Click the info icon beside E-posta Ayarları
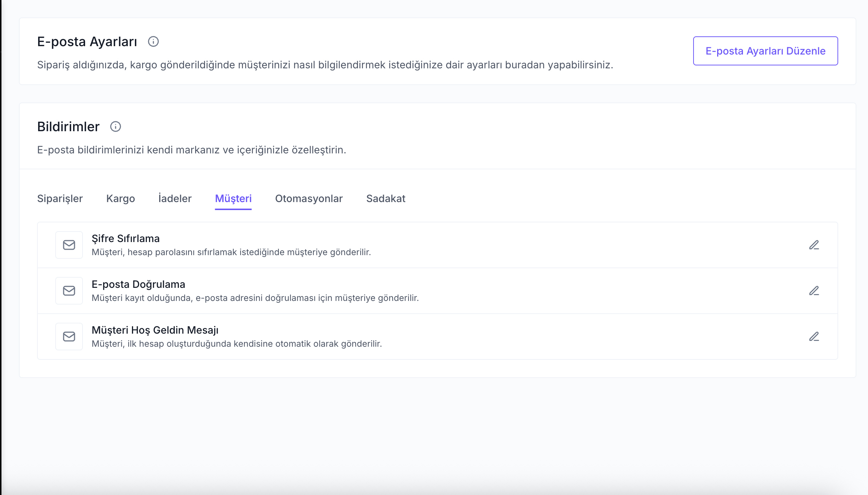 point(153,41)
